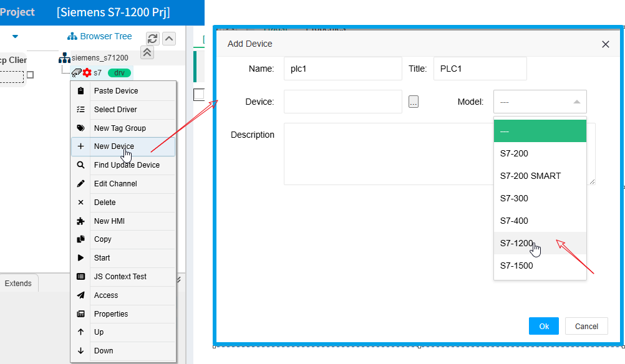Select S7-400 model option
Viewport: 625px width, 364px height.
[540, 221]
